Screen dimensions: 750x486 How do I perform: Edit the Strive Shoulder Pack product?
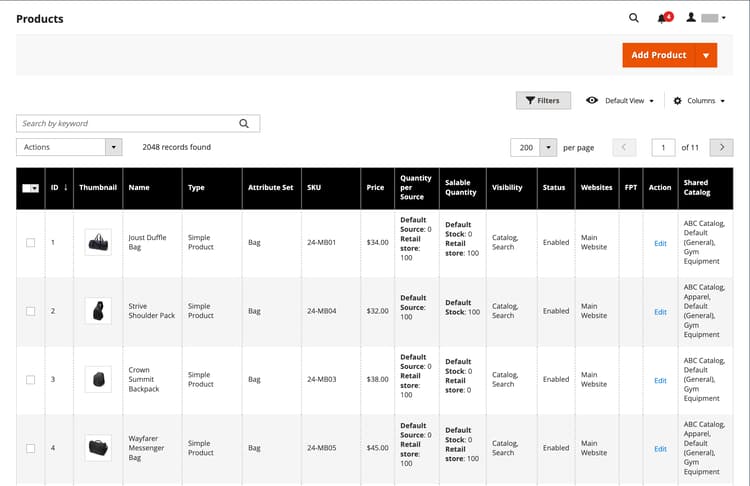click(660, 312)
